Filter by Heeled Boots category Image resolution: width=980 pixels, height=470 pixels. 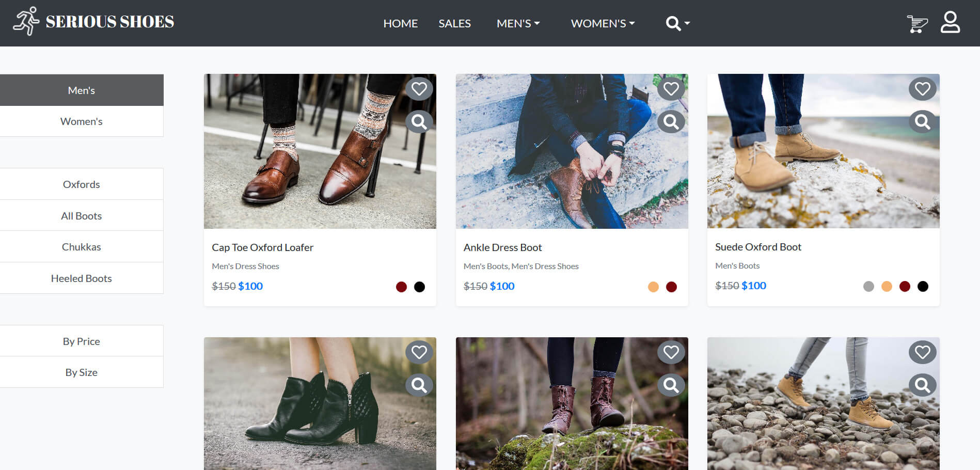(82, 278)
